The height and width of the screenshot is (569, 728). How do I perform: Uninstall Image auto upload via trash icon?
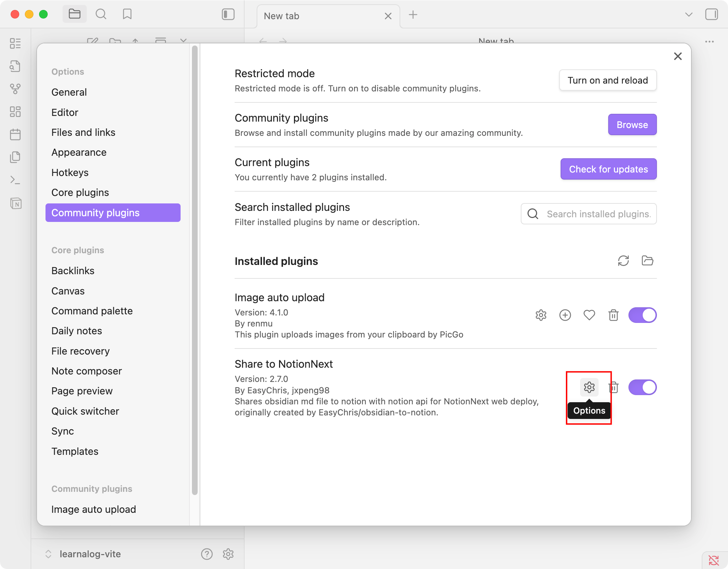tap(613, 315)
